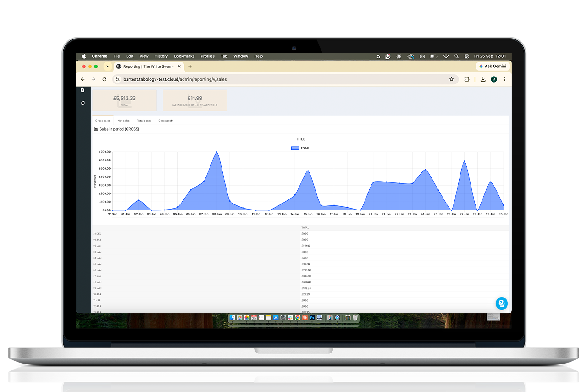The width and height of the screenshot is (587, 392).
Task: Click the Ask Gemini button
Action: 493,66
